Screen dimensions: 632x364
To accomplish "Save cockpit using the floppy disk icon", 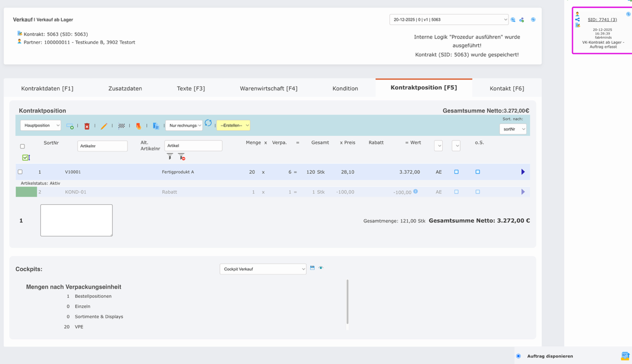I will (x=312, y=268).
